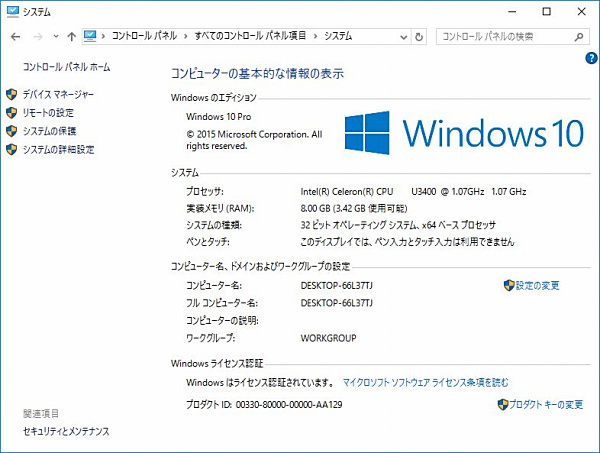Close the システム window
600x453 pixels.
(581, 11)
